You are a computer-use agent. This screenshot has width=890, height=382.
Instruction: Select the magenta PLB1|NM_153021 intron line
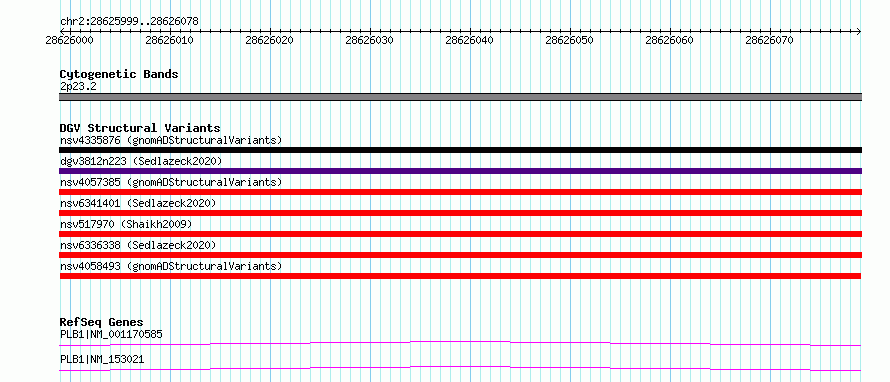coord(460,368)
